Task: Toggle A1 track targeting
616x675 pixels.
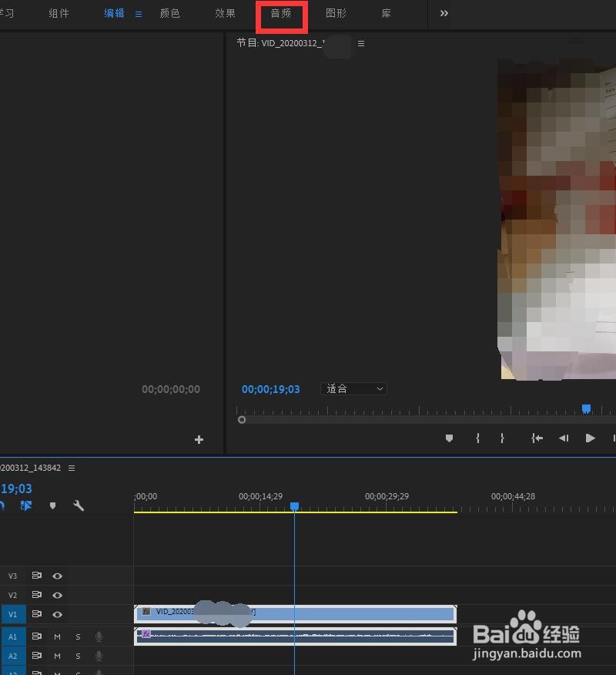Action: coord(13,636)
